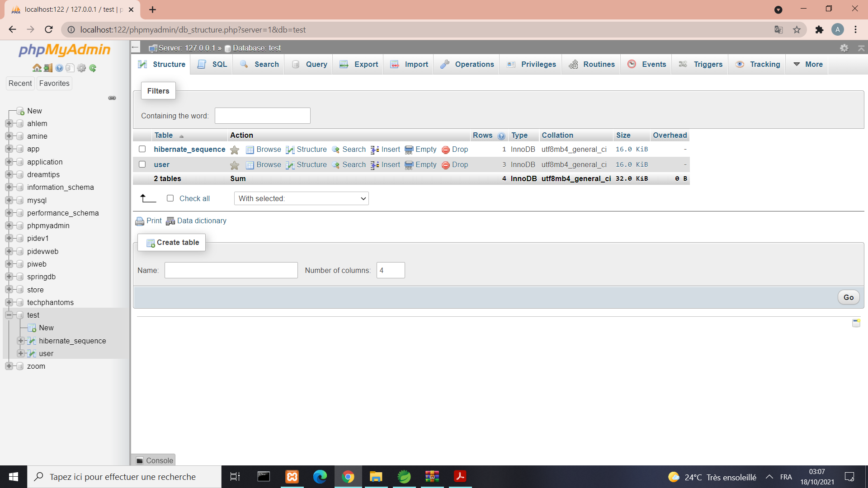The width and height of the screenshot is (868, 488).
Task: Open page settings gear at top right
Action: coord(844,48)
